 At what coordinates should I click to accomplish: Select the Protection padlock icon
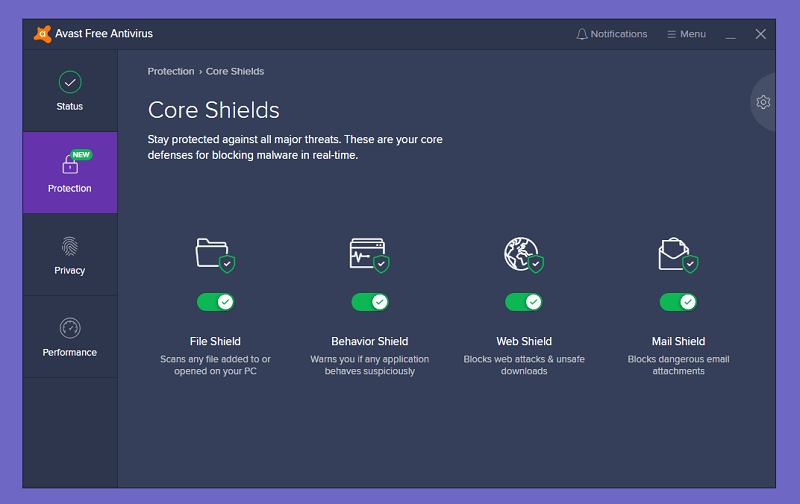point(70,164)
